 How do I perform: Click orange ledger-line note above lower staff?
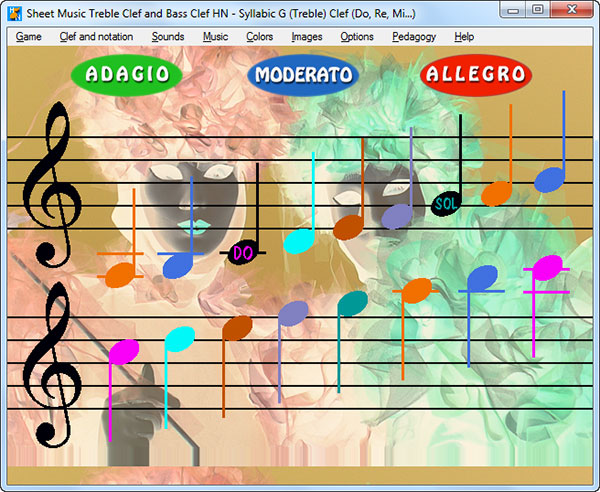coord(417,291)
